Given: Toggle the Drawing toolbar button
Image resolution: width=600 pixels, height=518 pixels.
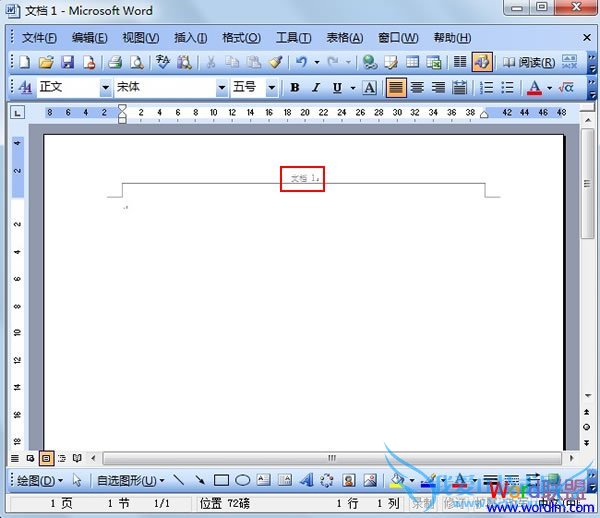Looking at the screenshot, I should [482, 62].
